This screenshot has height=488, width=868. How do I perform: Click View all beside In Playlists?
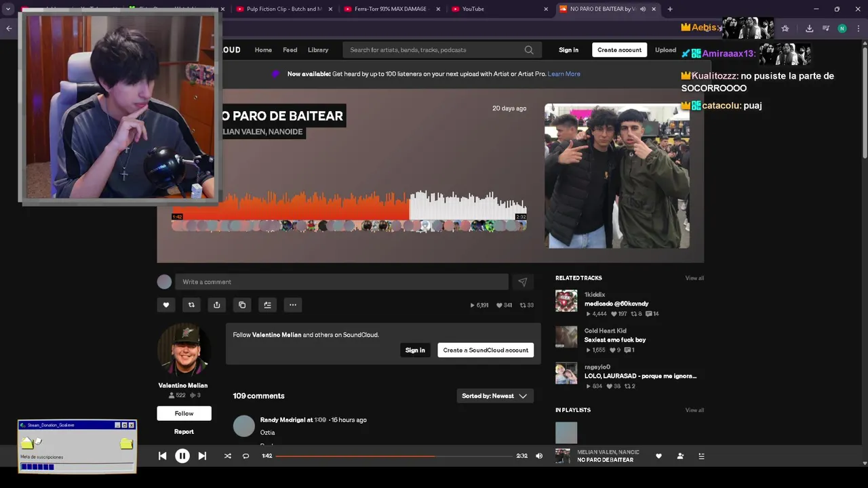tap(694, 410)
